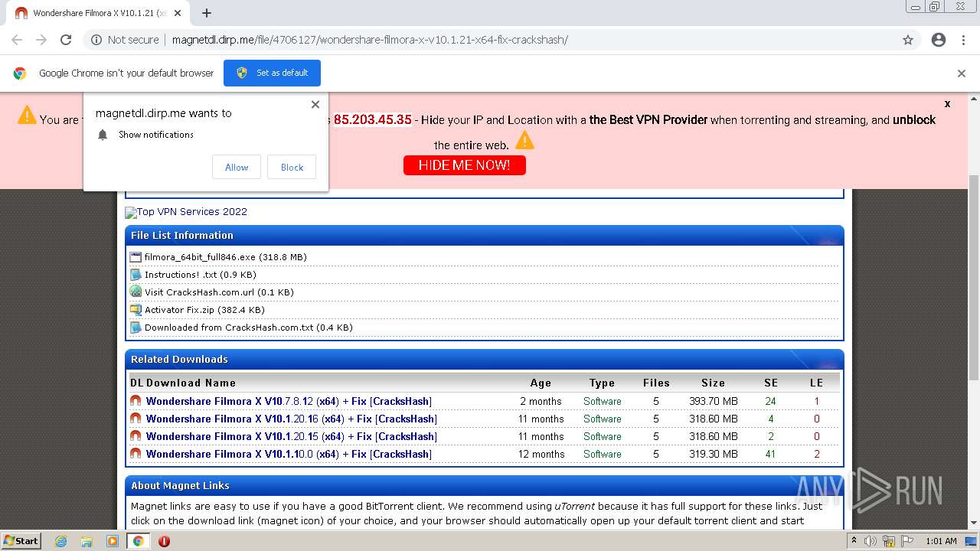Image resolution: width=980 pixels, height=551 pixels.
Task: Click magnet icon for Filmora X V10.1.20.15
Action: click(136, 435)
